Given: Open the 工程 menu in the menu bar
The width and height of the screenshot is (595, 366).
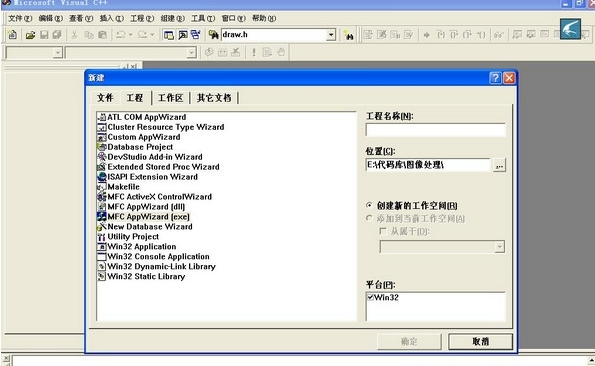Looking at the screenshot, I should pyautogui.click(x=142, y=18).
